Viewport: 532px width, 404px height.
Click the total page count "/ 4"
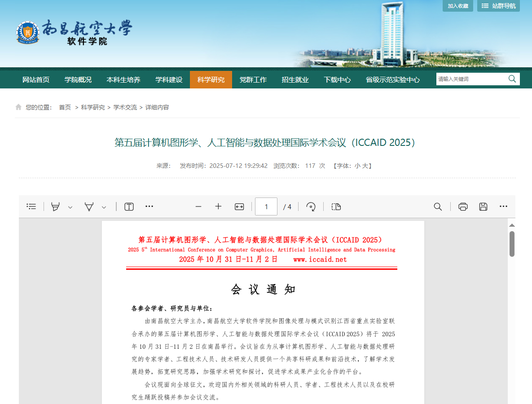click(x=287, y=207)
